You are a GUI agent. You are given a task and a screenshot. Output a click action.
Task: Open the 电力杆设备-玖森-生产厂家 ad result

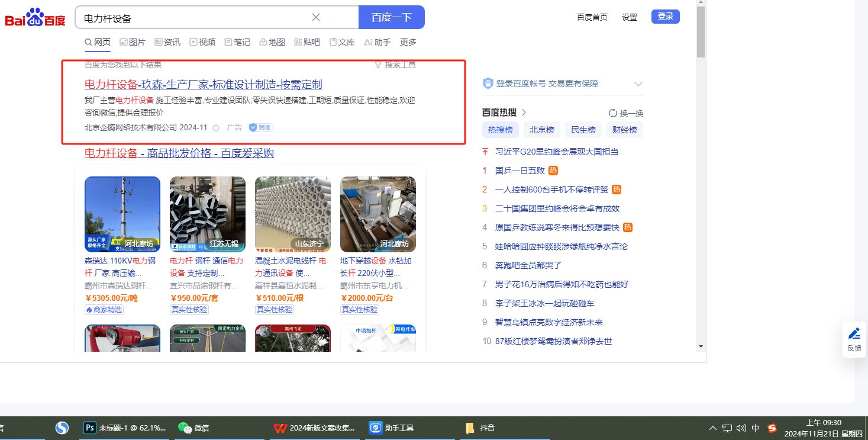(204, 84)
